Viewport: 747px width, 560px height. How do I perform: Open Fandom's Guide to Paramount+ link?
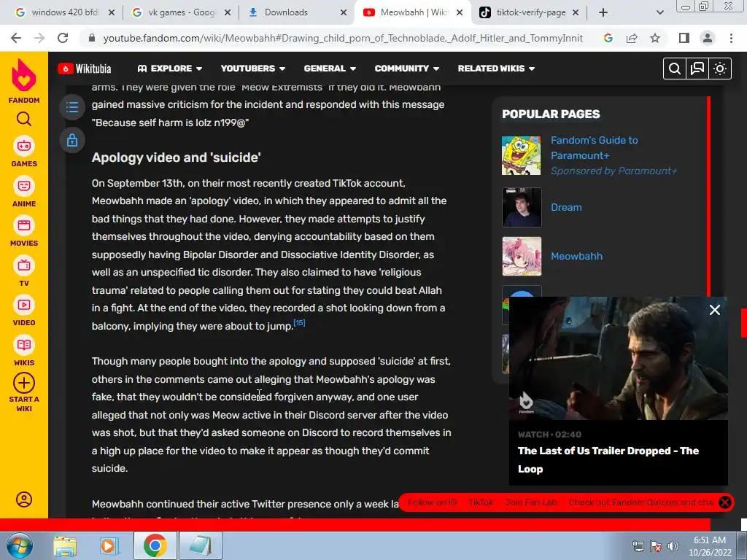[594, 147]
